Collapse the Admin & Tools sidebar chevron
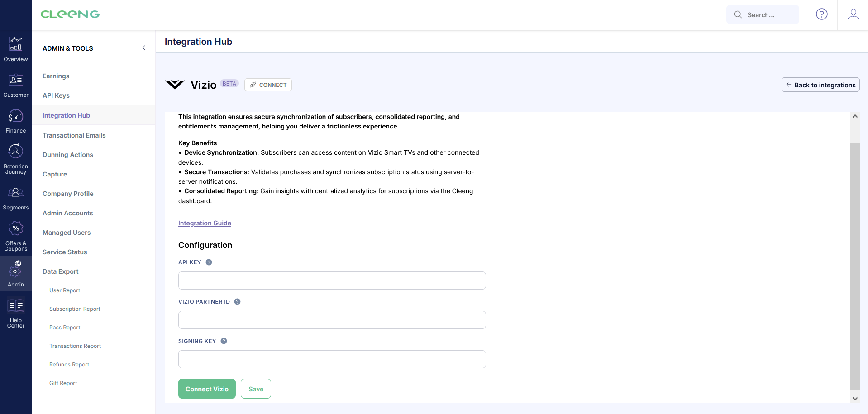The height and width of the screenshot is (414, 868). click(x=144, y=48)
